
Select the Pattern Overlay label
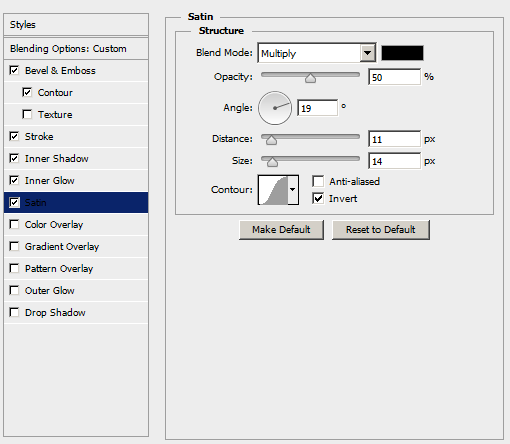click(59, 269)
